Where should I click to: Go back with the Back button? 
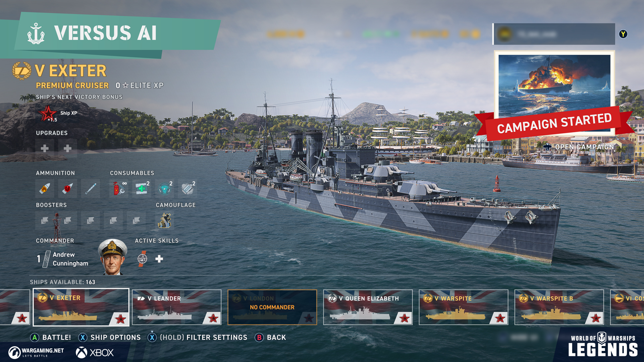271,337
